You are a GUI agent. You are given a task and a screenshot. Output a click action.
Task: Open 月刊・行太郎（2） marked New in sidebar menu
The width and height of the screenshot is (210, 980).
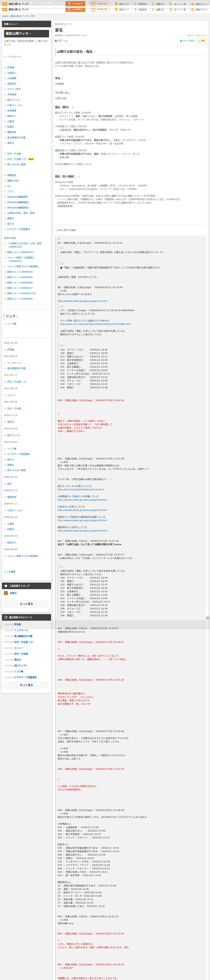[x=17, y=159]
